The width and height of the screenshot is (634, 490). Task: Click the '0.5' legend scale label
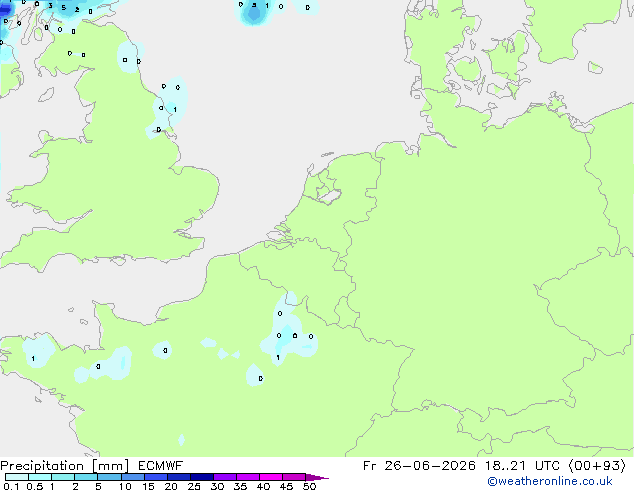point(34,486)
